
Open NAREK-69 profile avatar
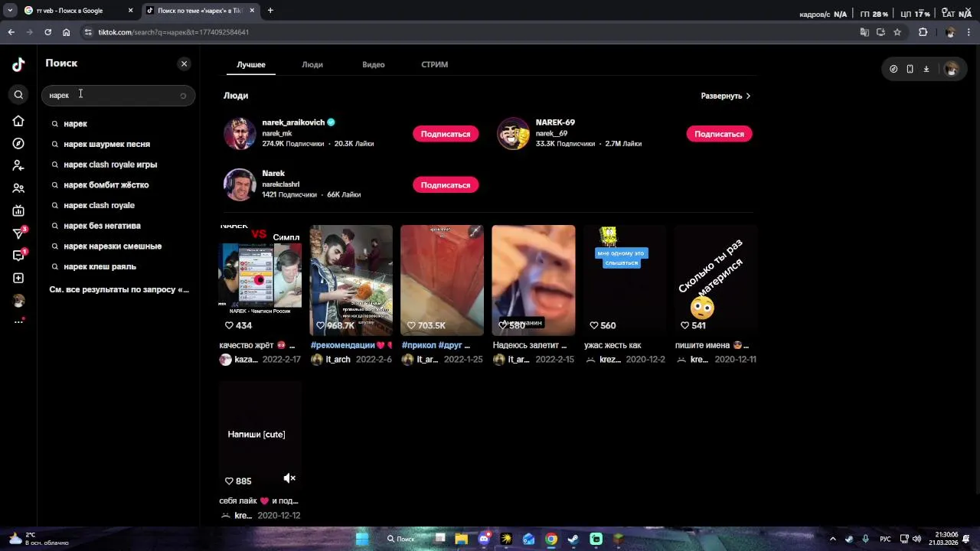coord(514,134)
